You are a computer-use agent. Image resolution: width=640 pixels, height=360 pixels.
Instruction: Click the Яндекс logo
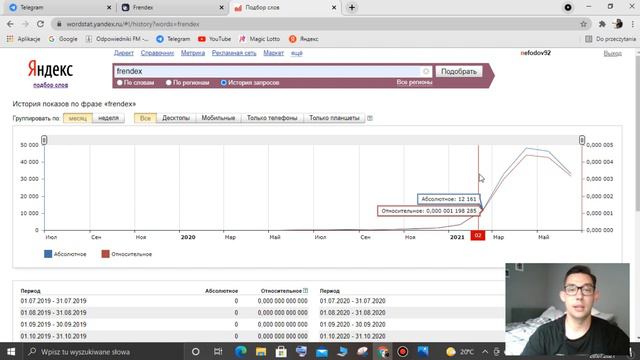pos(50,69)
